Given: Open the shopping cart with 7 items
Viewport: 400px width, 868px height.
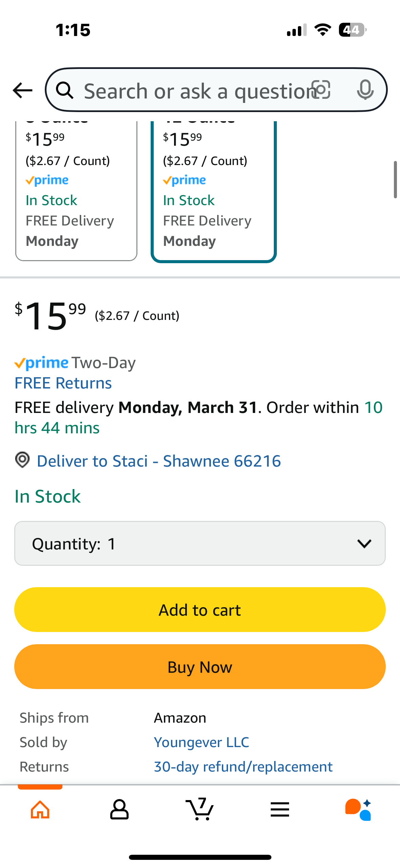Looking at the screenshot, I should tap(200, 809).
